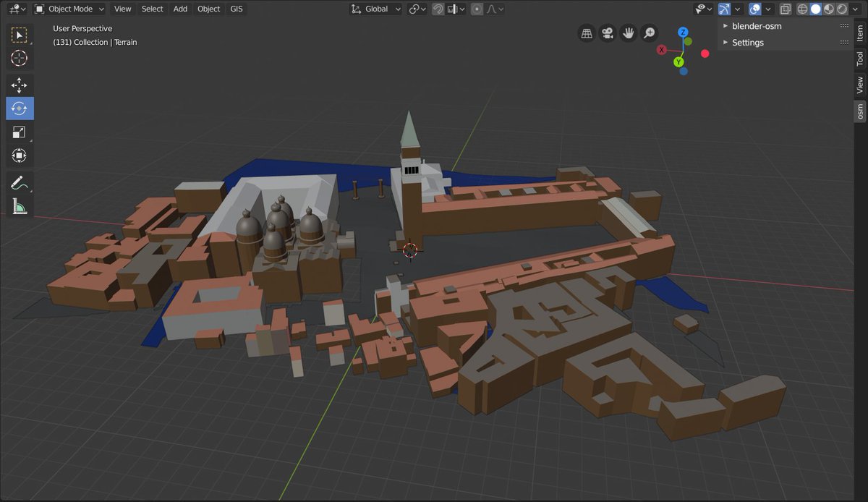Select the Rotate tool
868x502 pixels.
pos(20,109)
